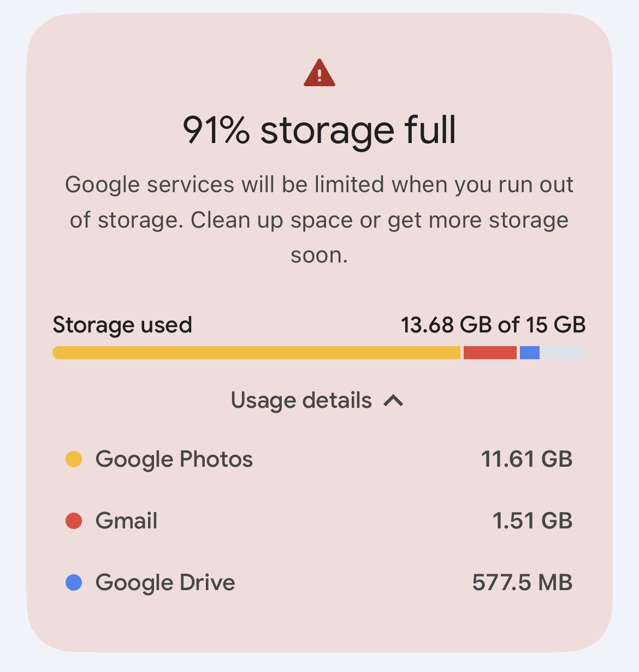
Task: Click the blue Google Drive dot
Action: [74, 582]
